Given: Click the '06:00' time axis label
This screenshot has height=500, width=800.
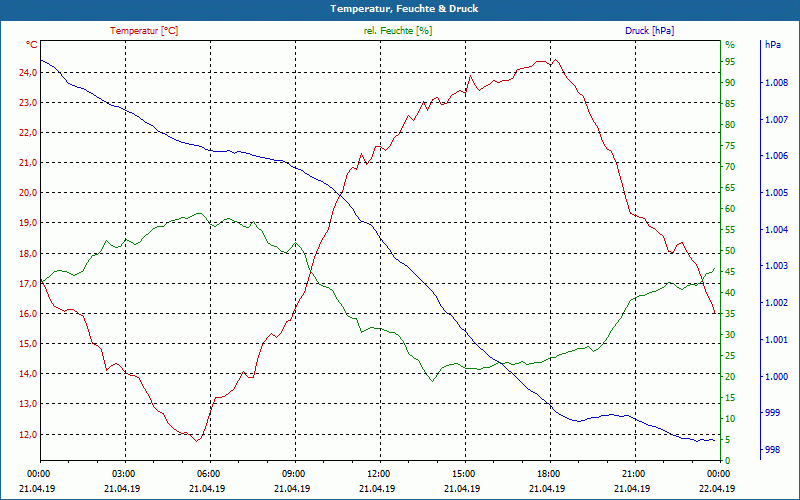Looking at the screenshot, I should [x=208, y=473].
